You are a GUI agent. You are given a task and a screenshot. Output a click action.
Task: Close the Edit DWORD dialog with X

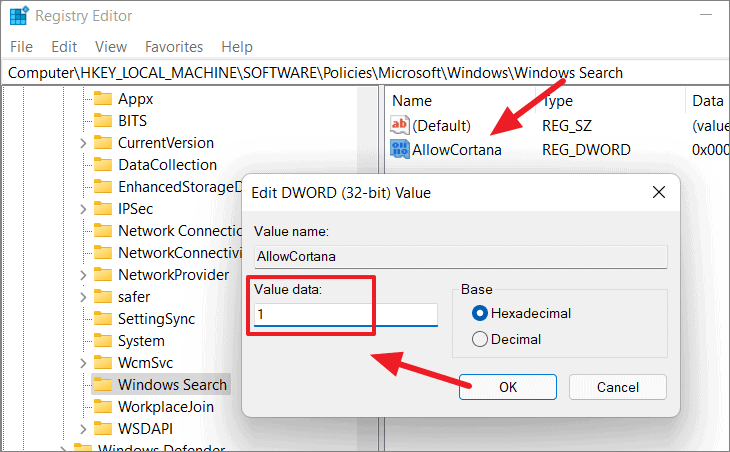point(658,192)
